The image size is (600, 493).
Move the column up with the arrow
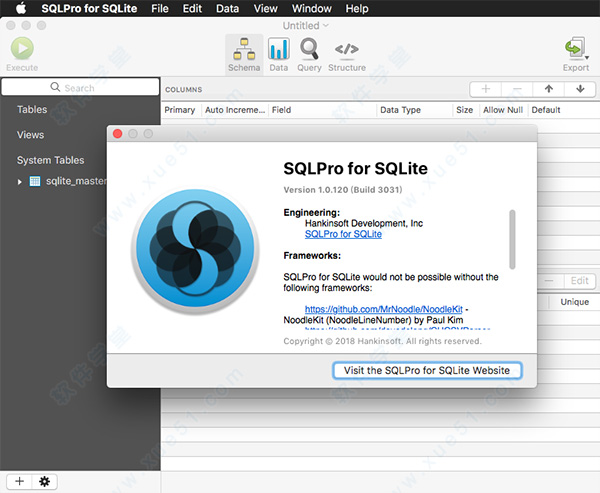point(549,89)
